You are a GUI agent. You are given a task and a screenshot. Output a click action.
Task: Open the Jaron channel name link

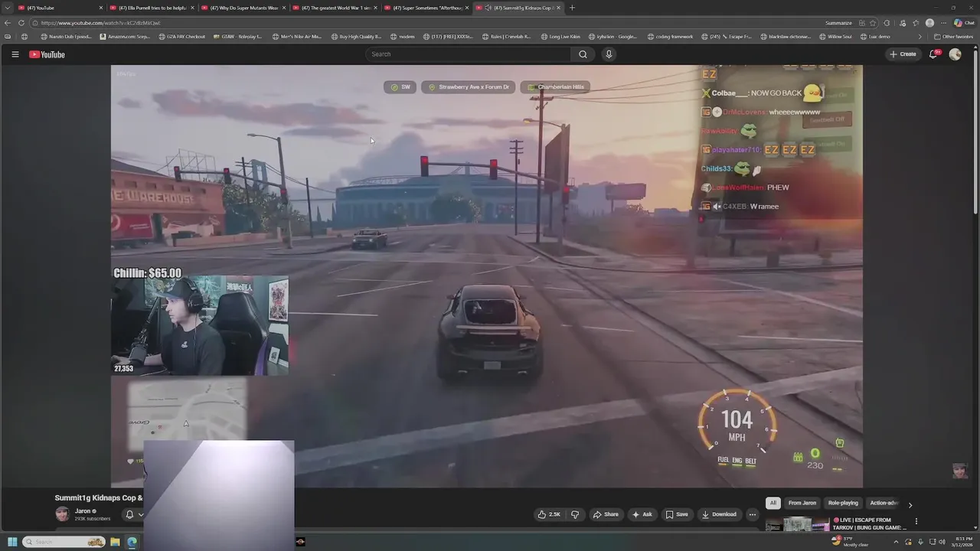[x=83, y=511]
